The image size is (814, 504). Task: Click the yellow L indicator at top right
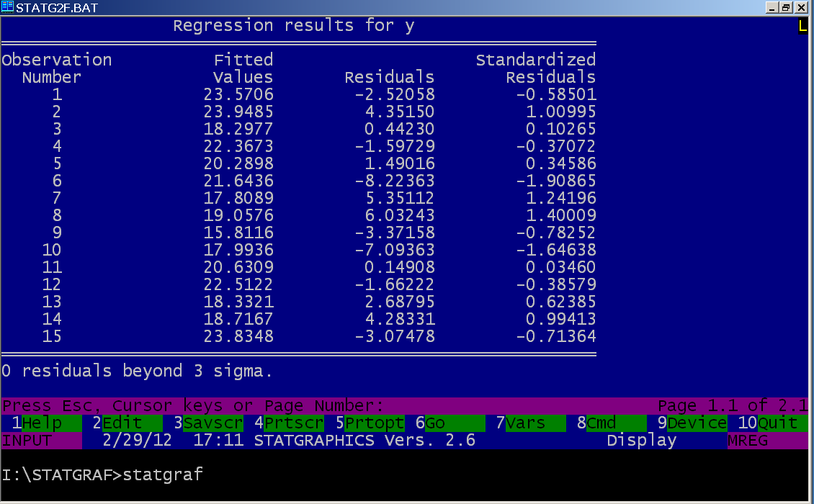click(802, 26)
